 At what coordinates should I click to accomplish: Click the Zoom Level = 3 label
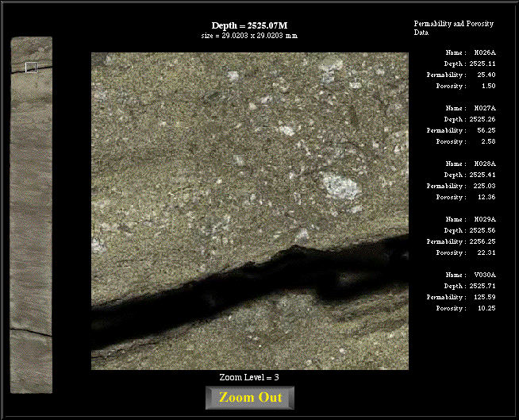(x=249, y=377)
